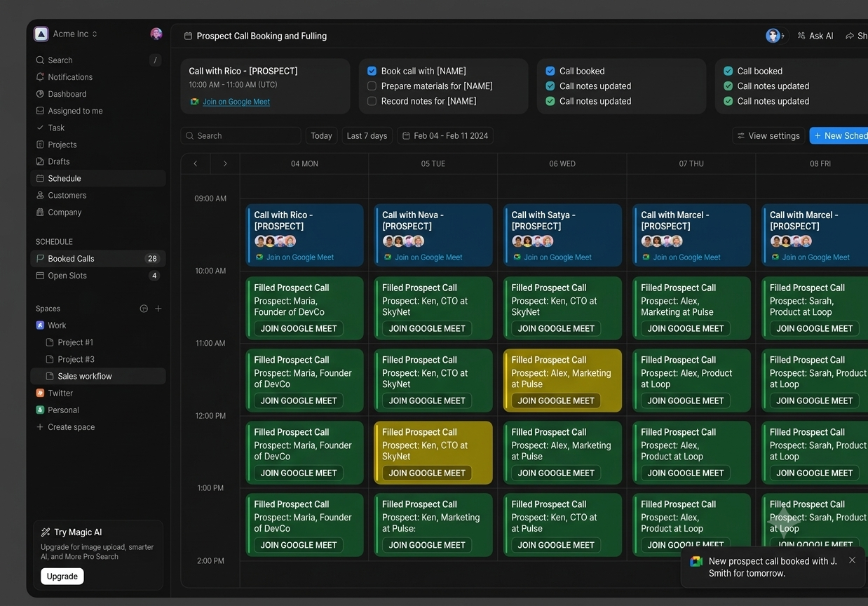Click the Spaces options circle icon
The width and height of the screenshot is (868, 606).
click(x=144, y=309)
